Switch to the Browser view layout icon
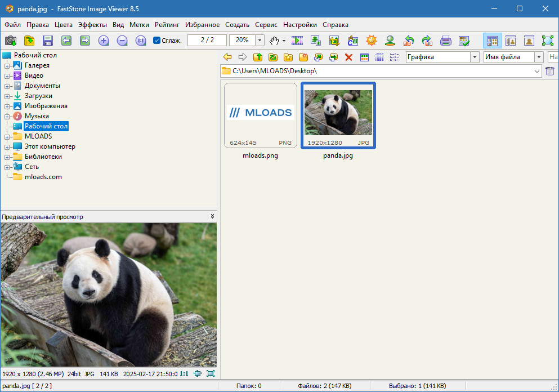 point(492,41)
